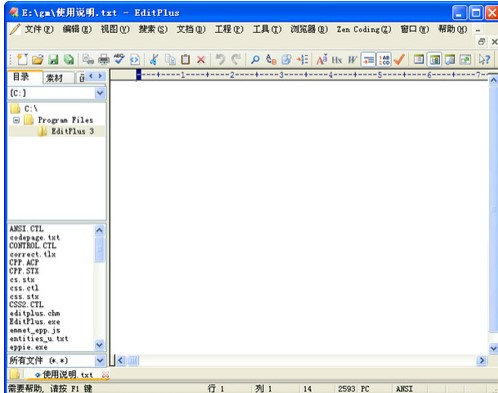Open the 文件(F) menu
The height and width of the screenshot is (393, 498).
(x=39, y=29)
